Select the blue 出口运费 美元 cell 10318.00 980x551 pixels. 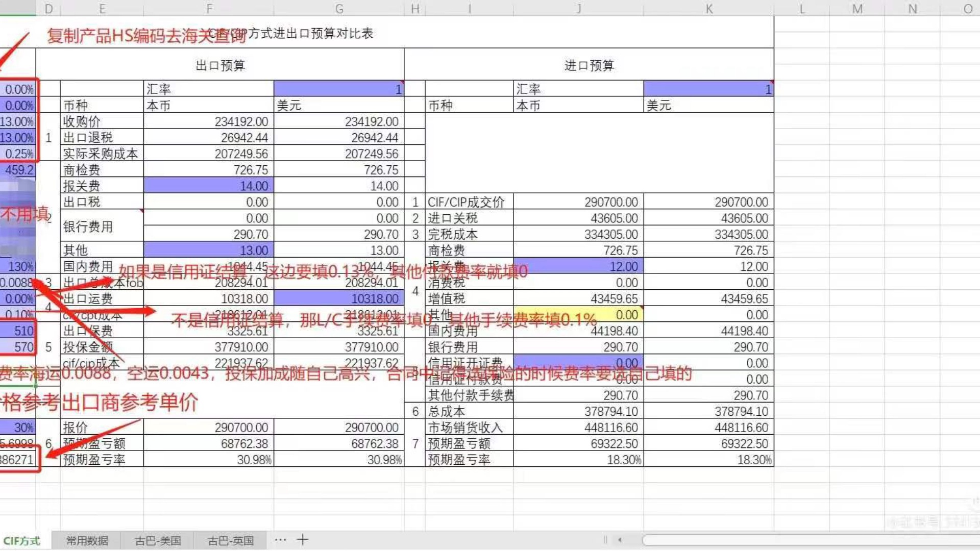(x=339, y=298)
